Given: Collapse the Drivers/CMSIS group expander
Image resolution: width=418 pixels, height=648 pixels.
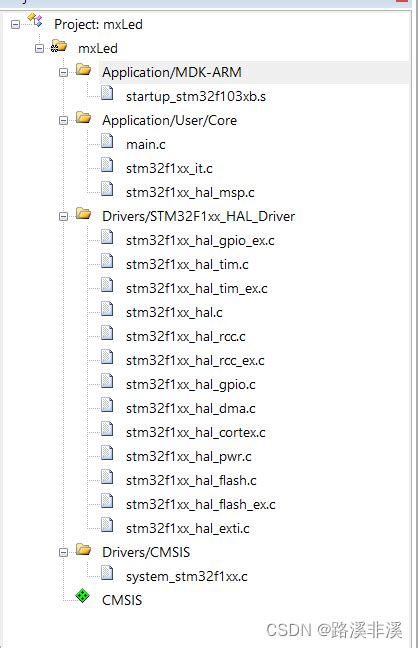Looking at the screenshot, I should (63, 553).
